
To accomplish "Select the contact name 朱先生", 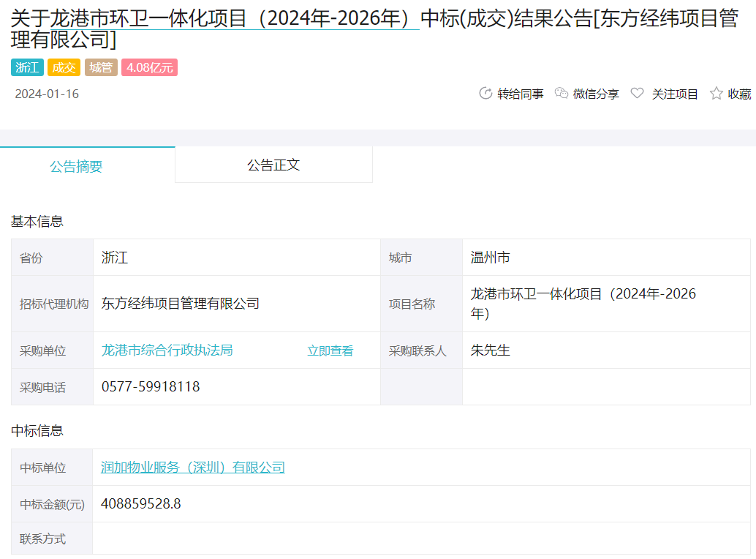I will point(491,350).
